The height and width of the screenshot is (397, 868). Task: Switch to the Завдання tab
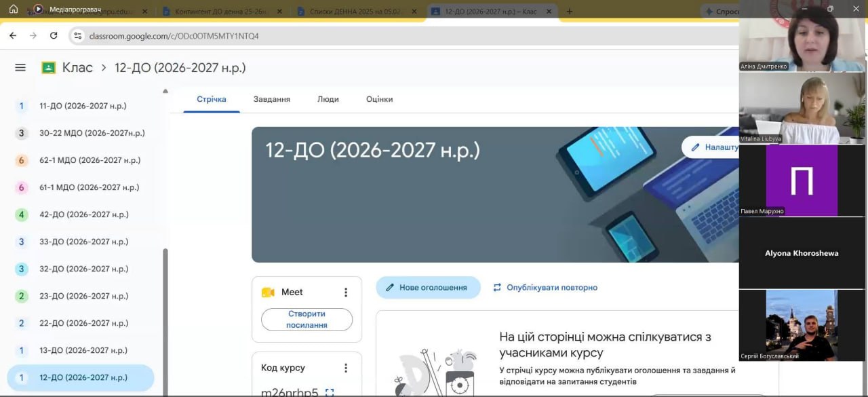click(x=272, y=99)
